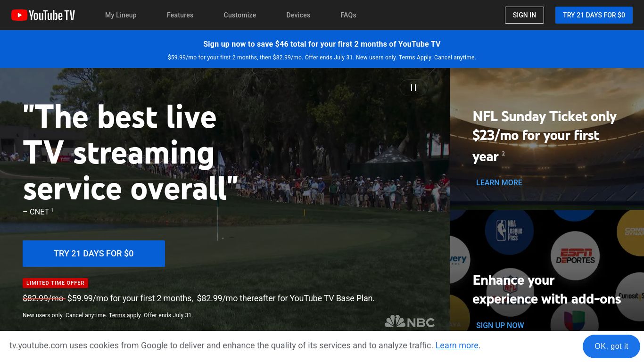The height and width of the screenshot is (362, 644).
Task: Click the best live TV streaming quote
Action: pyautogui.click(x=131, y=153)
